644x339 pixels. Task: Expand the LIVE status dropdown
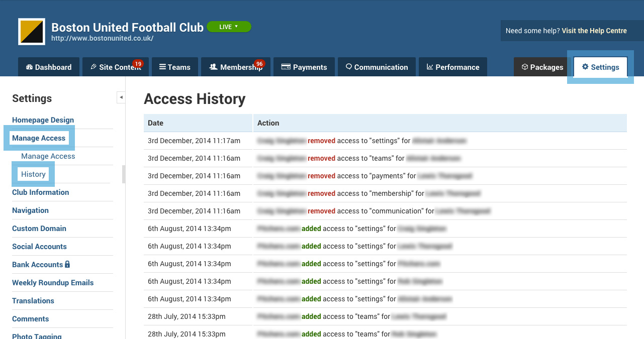pyautogui.click(x=229, y=27)
